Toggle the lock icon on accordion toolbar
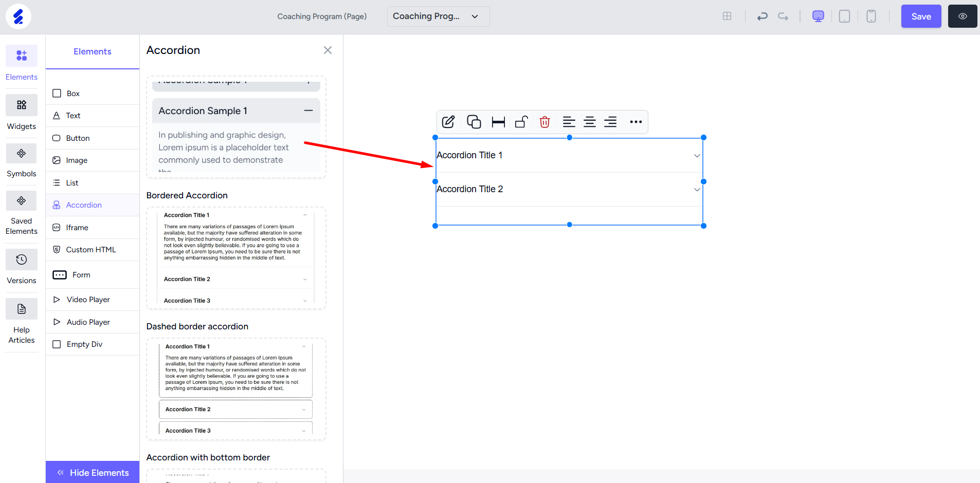This screenshot has width=980, height=483. tap(521, 122)
